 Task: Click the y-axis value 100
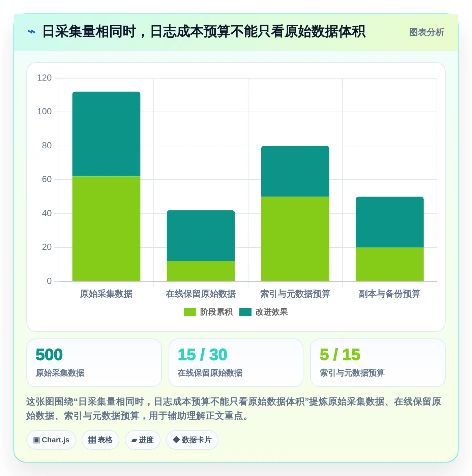click(x=44, y=112)
